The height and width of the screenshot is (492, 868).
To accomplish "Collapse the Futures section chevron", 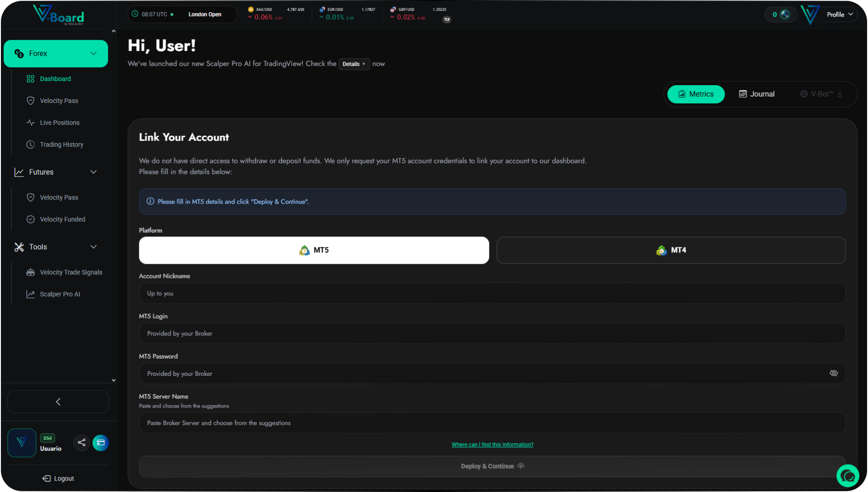I will (93, 172).
